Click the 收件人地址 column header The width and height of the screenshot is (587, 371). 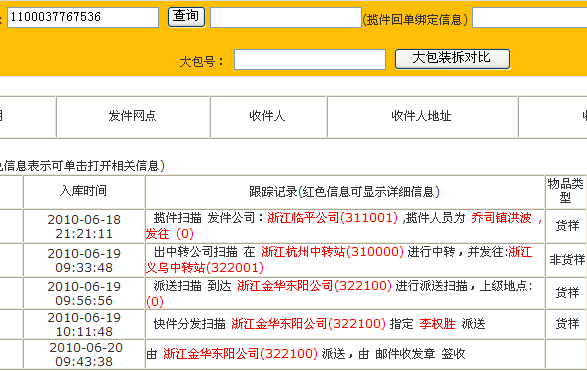[x=422, y=116]
